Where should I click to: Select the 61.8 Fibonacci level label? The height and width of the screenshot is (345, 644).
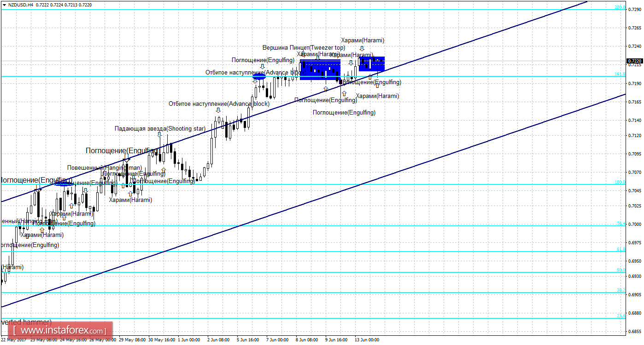pos(621,249)
